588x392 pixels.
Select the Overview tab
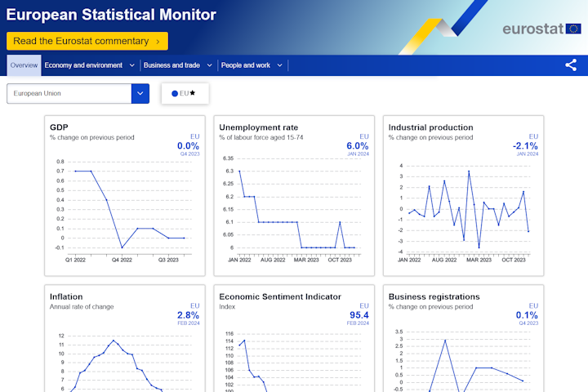coord(24,65)
